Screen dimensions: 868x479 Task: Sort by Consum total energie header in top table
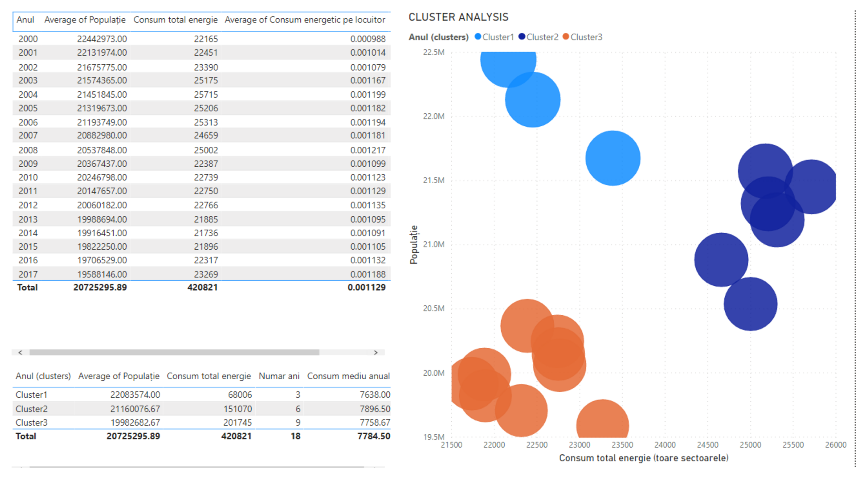[x=175, y=20]
